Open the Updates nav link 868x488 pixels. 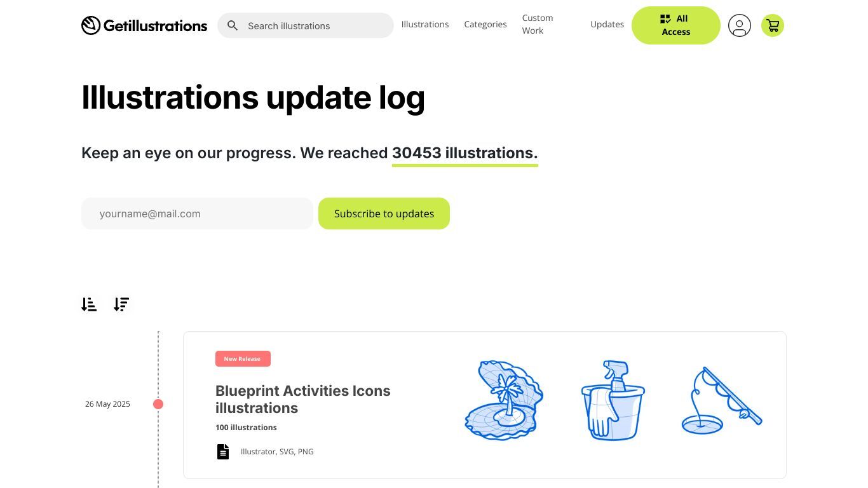click(x=607, y=24)
